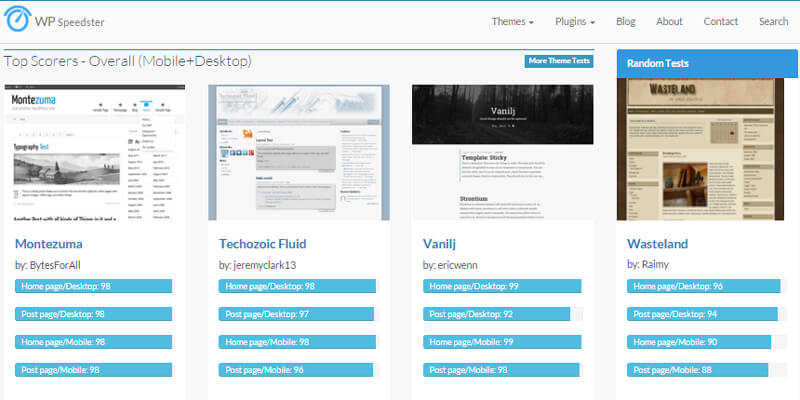
Task: Click Vanilj's Post page/Desktop: 92 bar
Action: click(496, 314)
